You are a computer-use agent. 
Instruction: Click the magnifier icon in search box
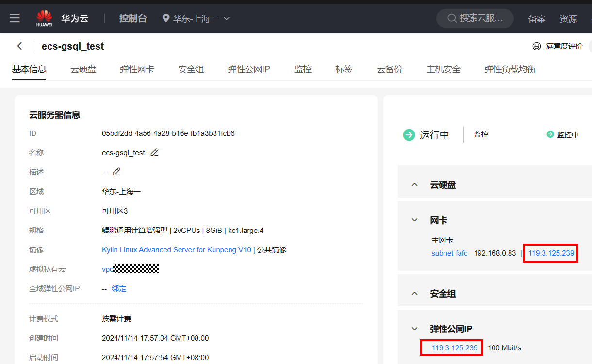[451, 18]
